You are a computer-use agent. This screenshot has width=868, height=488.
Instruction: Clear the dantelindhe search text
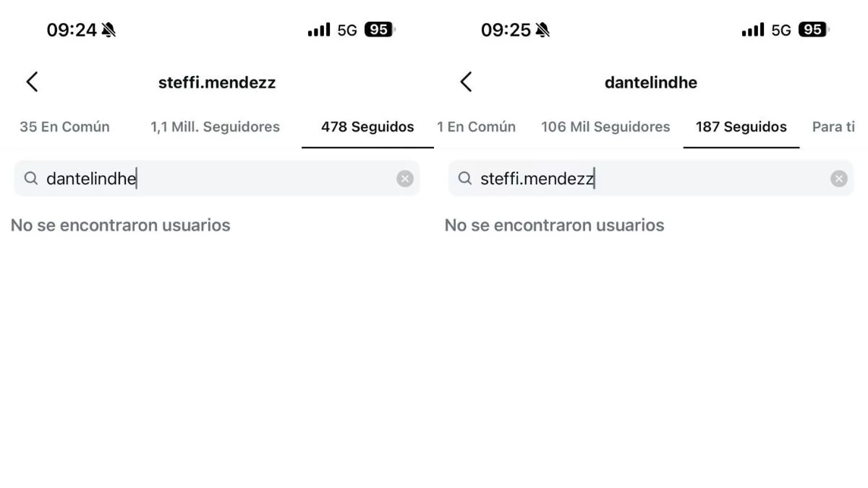pos(405,179)
